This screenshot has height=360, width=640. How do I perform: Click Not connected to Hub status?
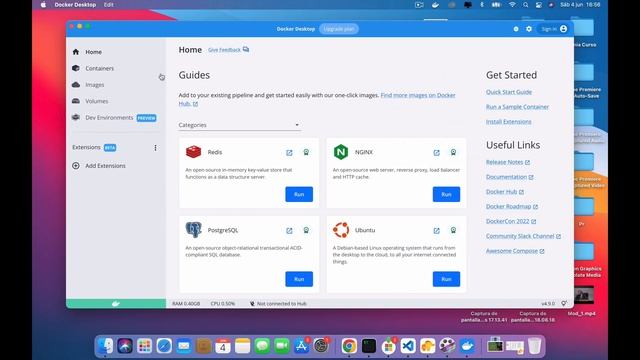(x=278, y=304)
